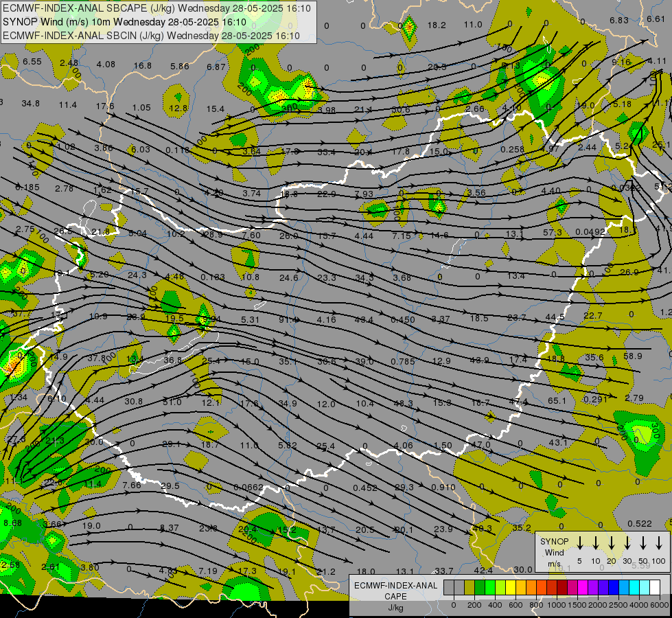Select the white 6000 J/kg swatch
This screenshot has height=618, width=672.
(x=655, y=588)
